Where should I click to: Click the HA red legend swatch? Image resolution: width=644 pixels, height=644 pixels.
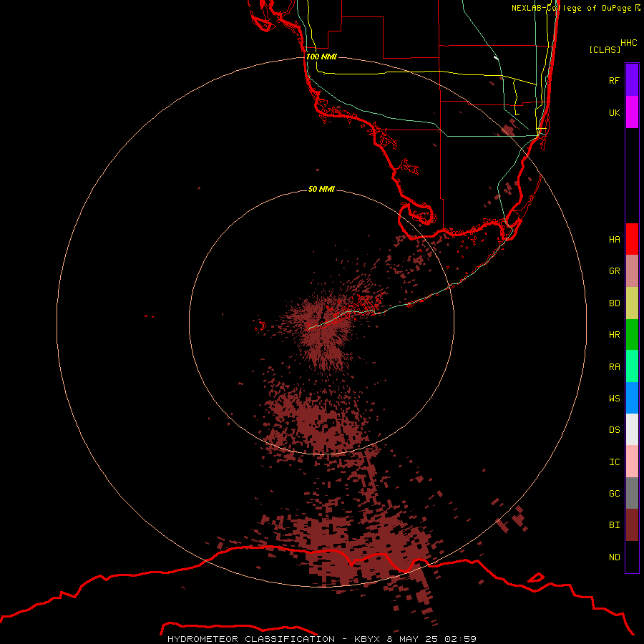click(632, 239)
